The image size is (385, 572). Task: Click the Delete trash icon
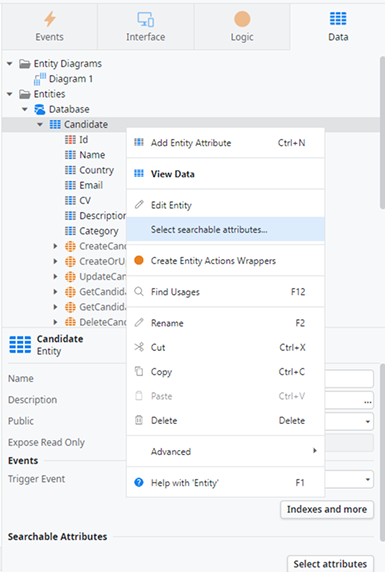coord(139,420)
